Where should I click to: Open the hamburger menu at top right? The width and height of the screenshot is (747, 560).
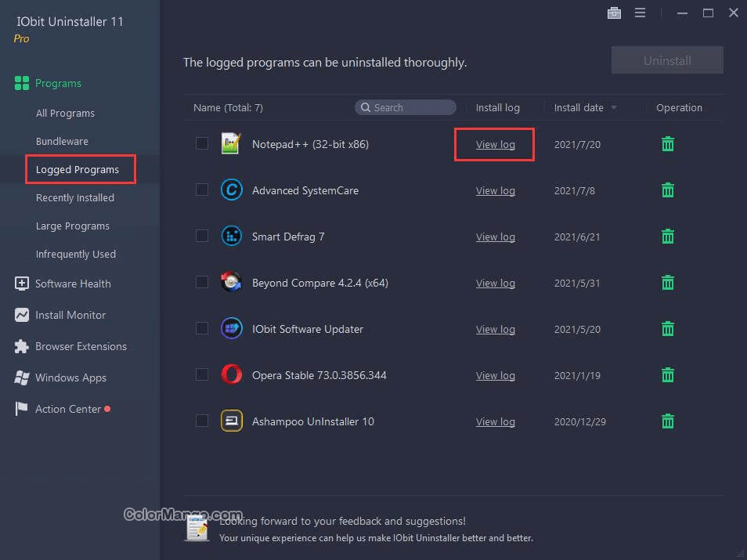(x=641, y=13)
